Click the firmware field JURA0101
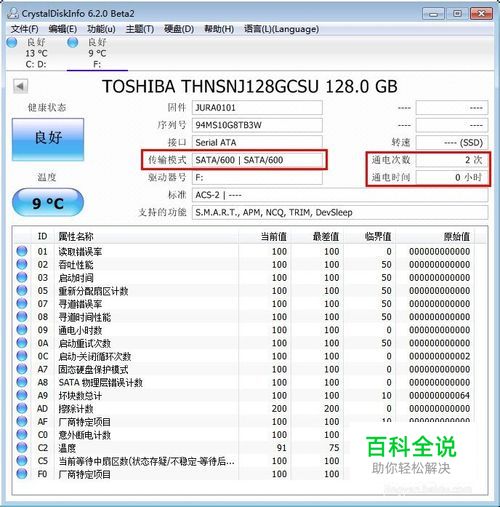Viewport: 500px width, 507px height. [257, 108]
